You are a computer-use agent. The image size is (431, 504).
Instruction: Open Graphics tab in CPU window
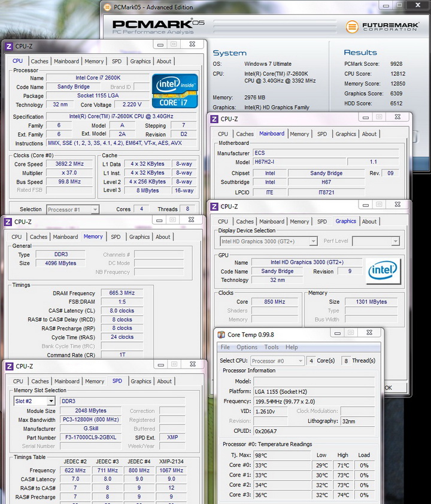(x=141, y=61)
